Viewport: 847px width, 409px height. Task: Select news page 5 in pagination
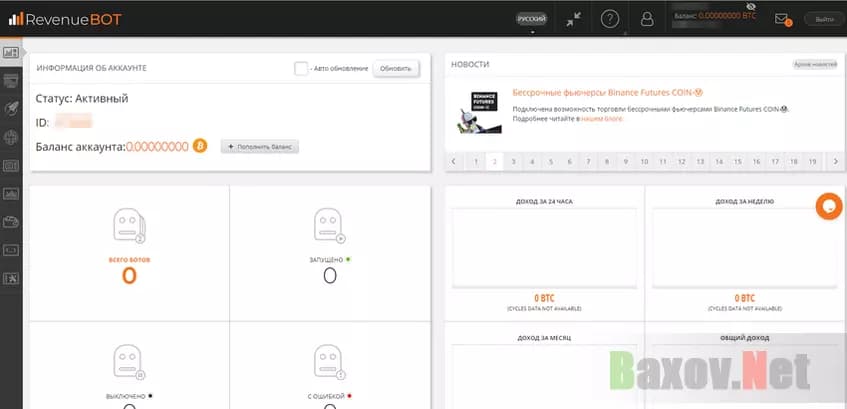(x=551, y=161)
